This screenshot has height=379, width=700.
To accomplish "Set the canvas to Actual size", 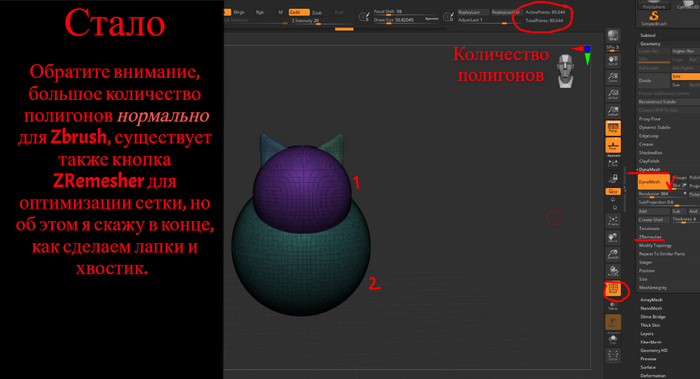I will (x=613, y=94).
